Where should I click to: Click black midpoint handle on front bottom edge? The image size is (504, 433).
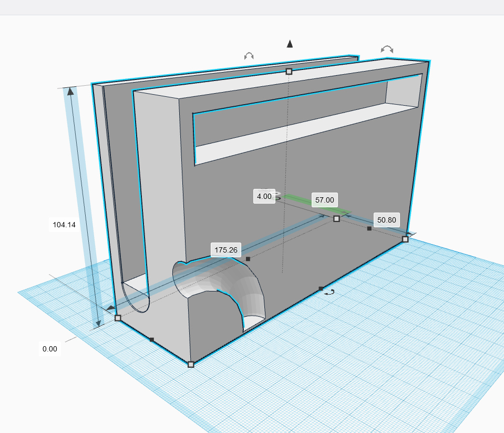click(x=321, y=288)
